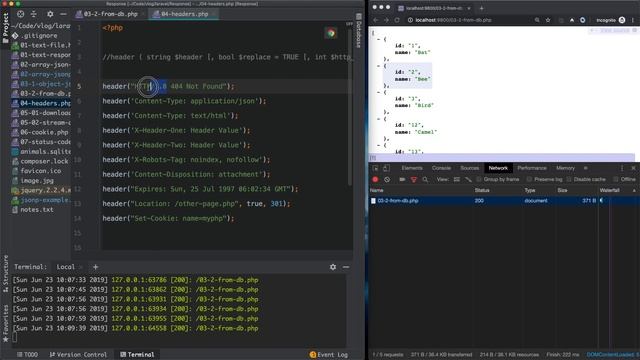This screenshot has width=640, height=360.
Task: Close the localhost Chrome tab
Action: coord(469,8)
